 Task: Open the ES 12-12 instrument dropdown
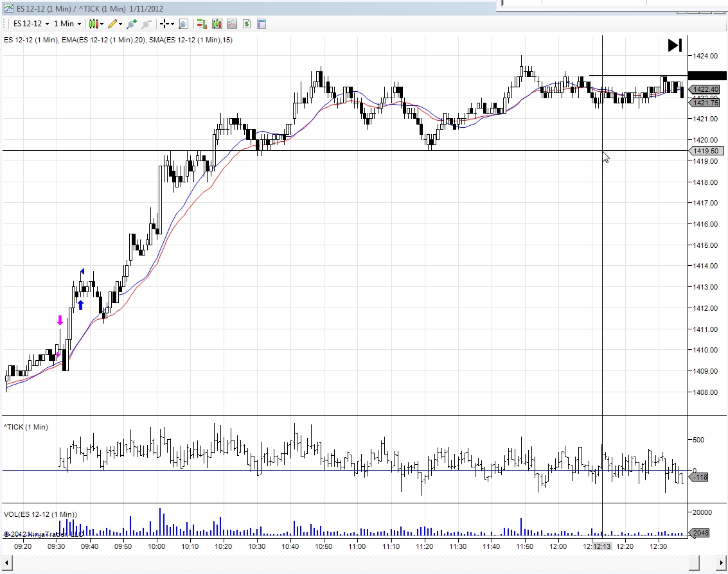pyautogui.click(x=31, y=24)
